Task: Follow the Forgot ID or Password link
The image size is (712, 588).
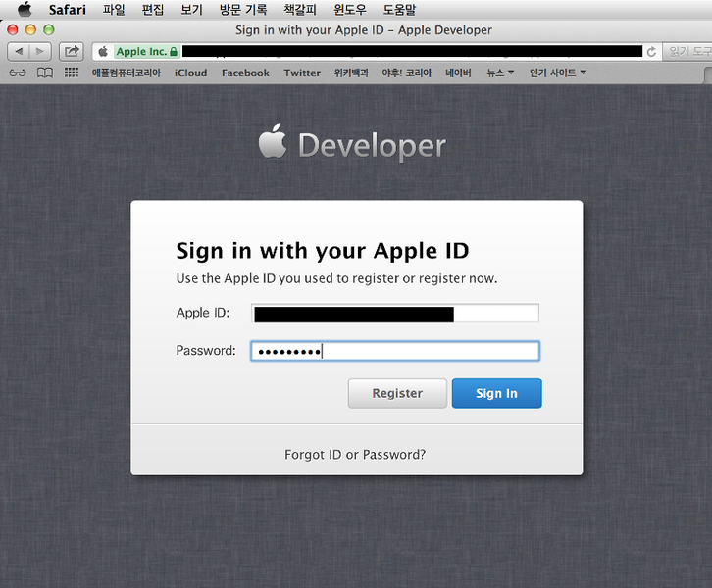Action: click(x=355, y=455)
